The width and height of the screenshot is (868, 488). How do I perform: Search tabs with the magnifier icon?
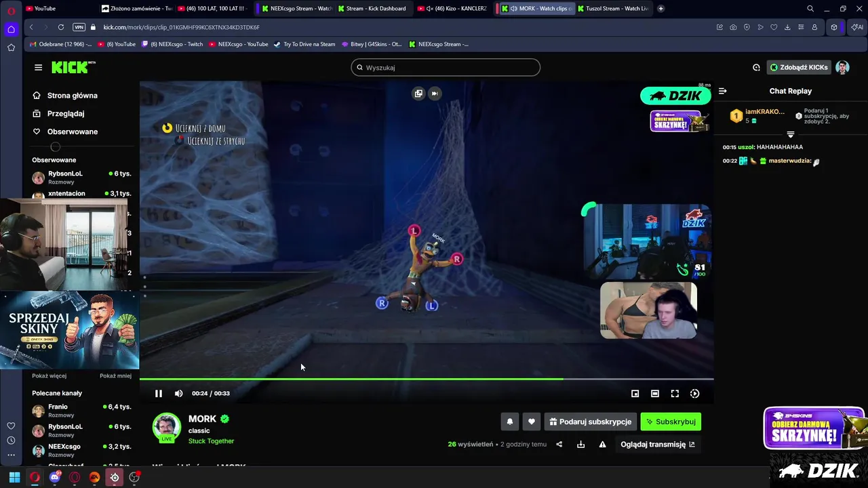click(x=810, y=8)
